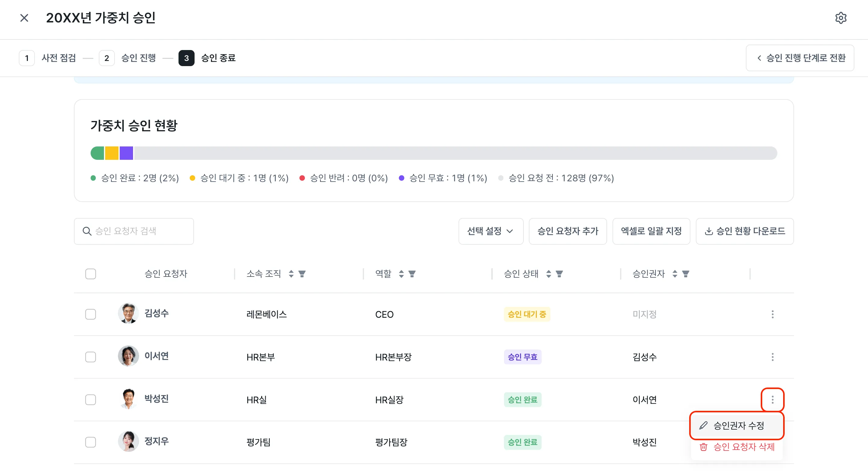Click 김성수's profile avatar

(x=129, y=313)
